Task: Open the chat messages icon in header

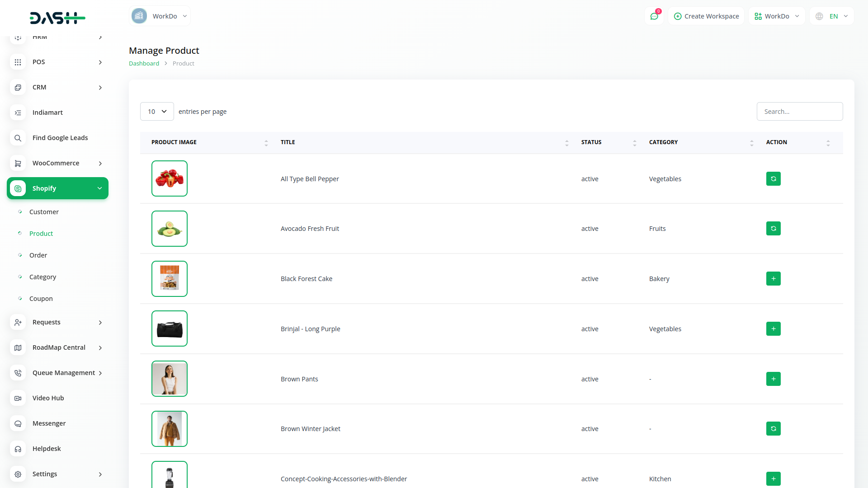Action: [x=654, y=16]
